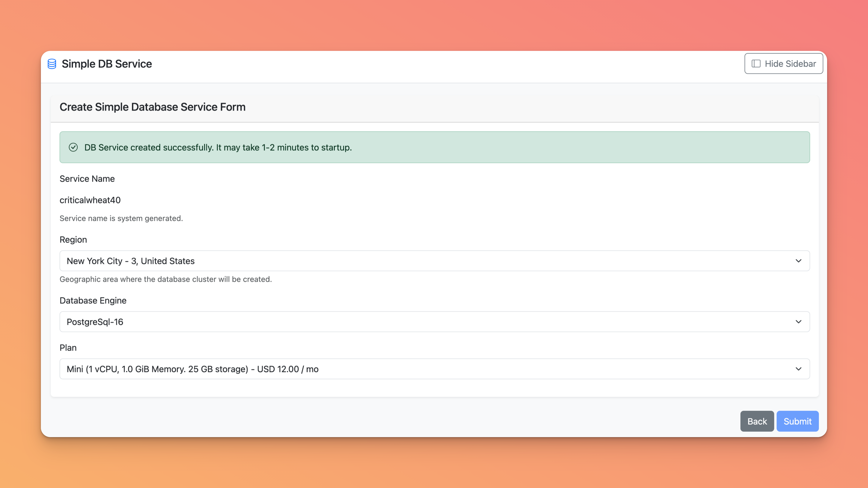Click the success checkmark circle icon
Viewport: 868px width, 488px height.
coord(73,147)
